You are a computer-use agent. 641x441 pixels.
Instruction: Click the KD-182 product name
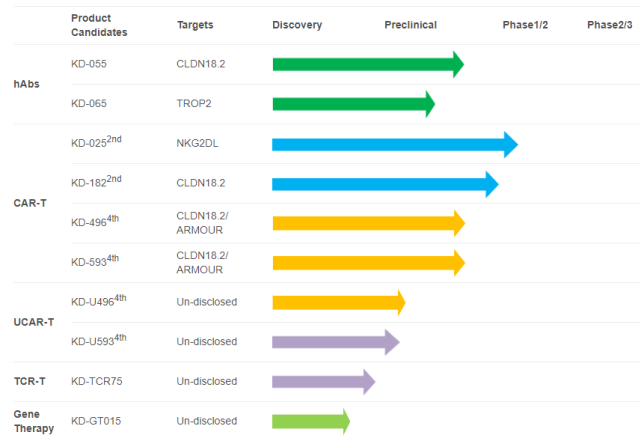[96, 183]
